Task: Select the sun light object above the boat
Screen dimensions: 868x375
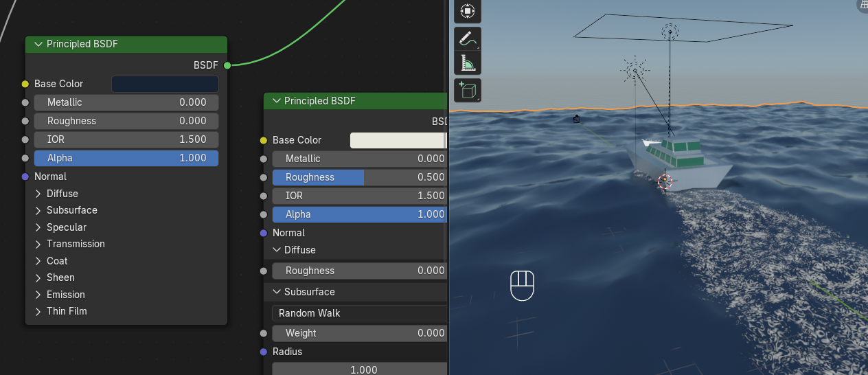Action: point(636,69)
